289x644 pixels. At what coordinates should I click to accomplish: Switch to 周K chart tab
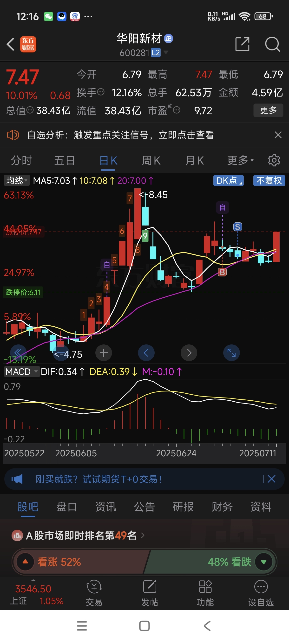[x=151, y=160]
